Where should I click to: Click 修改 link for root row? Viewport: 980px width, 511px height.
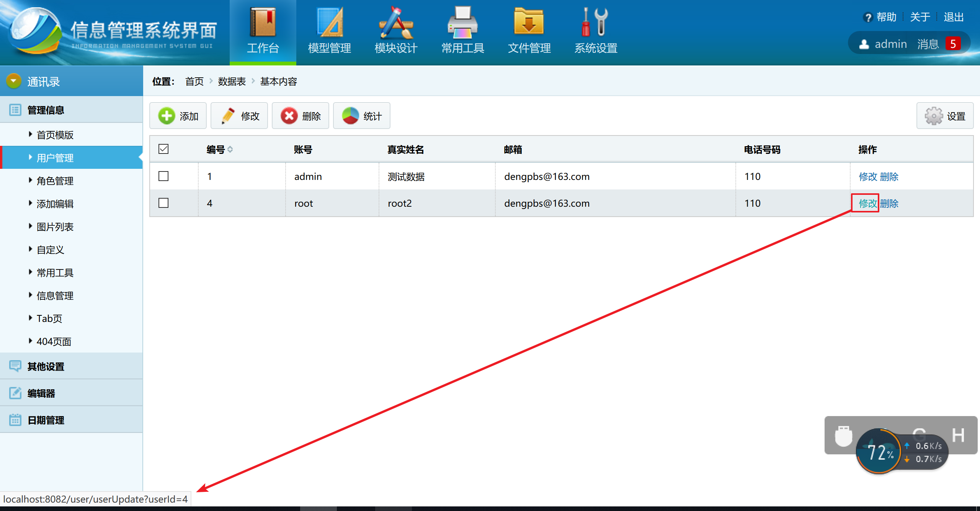[867, 203]
